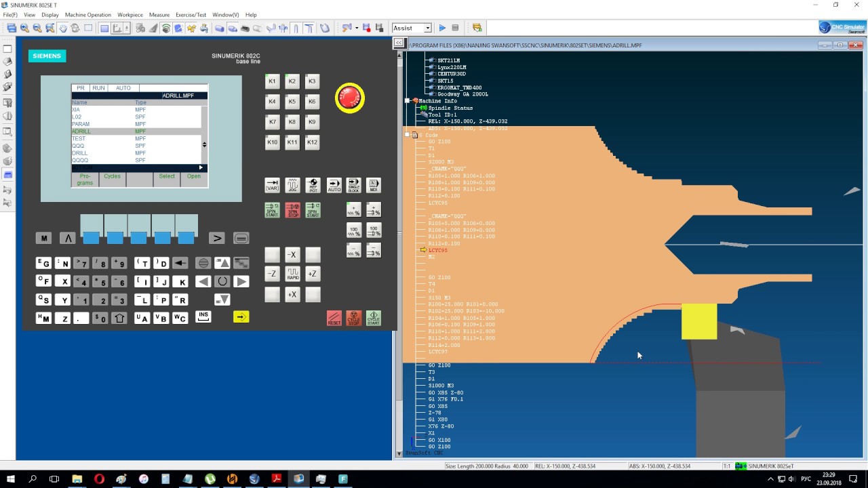Image resolution: width=868 pixels, height=488 pixels.
Task: Click the VAR increment key
Action: click(272, 185)
